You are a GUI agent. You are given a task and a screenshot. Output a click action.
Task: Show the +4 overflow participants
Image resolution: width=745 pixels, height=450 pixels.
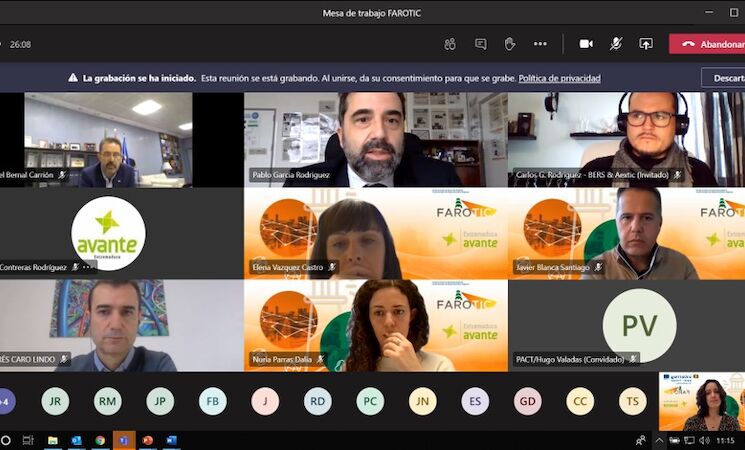click(x=7, y=401)
